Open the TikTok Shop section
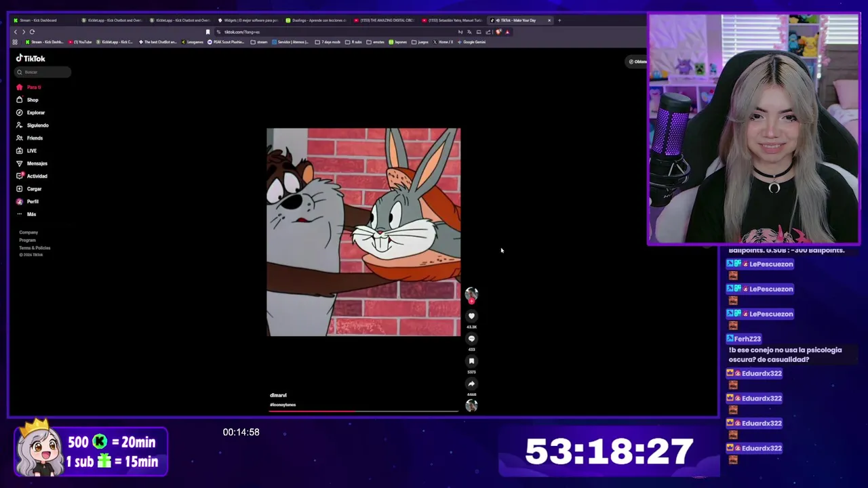Viewport: 868px width, 488px height. point(28,100)
